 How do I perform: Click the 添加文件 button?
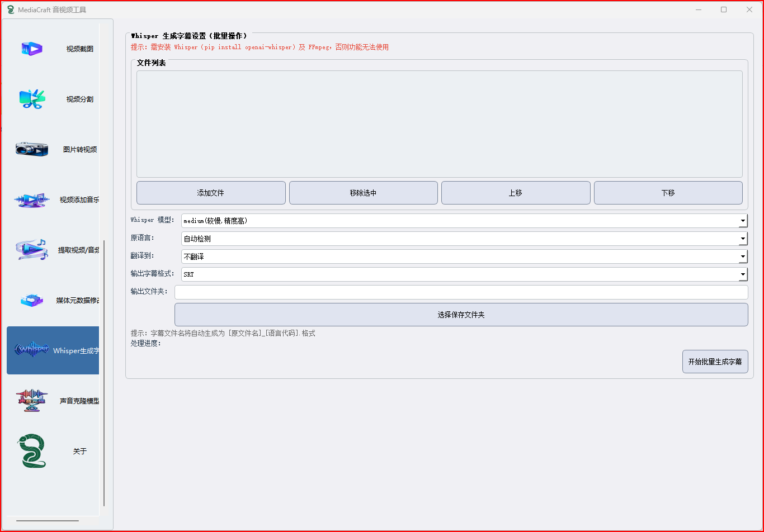211,193
